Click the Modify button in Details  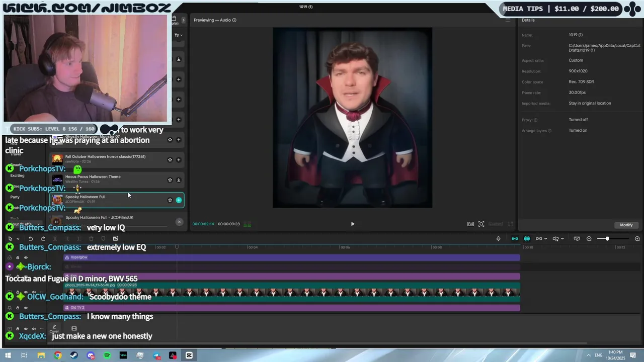click(626, 225)
